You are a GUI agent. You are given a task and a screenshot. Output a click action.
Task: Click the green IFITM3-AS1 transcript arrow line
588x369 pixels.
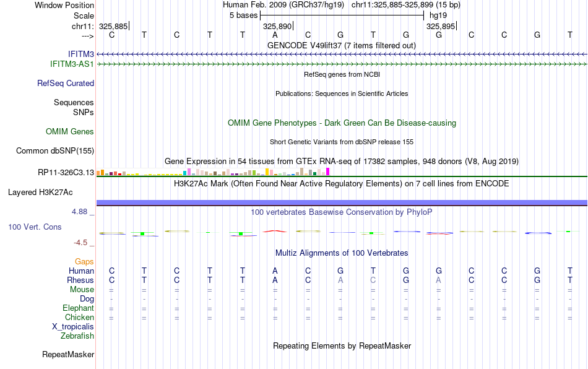pos(342,64)
